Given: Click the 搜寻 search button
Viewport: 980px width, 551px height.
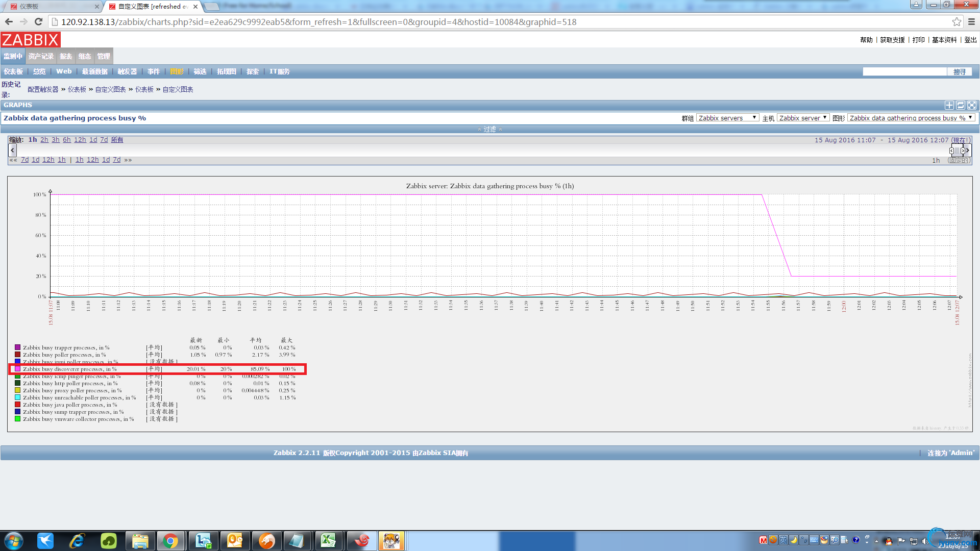Looking at the screenshot, I should tap(959, 72).
